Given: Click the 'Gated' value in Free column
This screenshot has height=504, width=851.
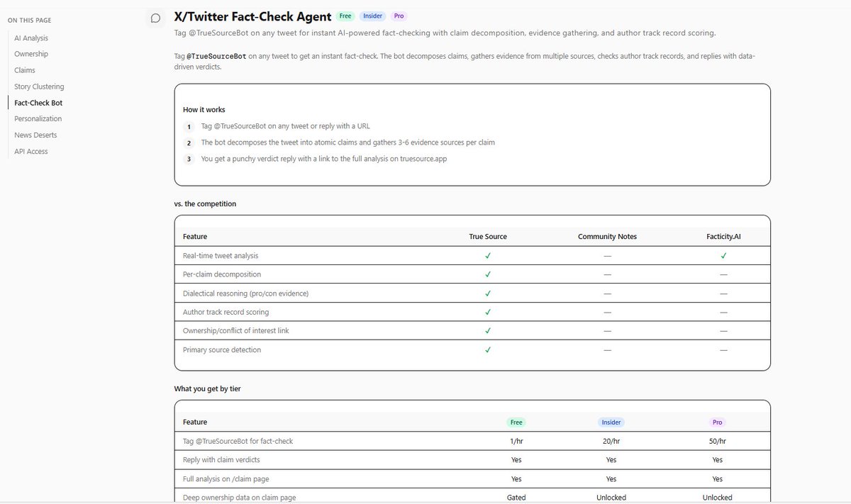Looking at the screenshot, I should 516,497.
